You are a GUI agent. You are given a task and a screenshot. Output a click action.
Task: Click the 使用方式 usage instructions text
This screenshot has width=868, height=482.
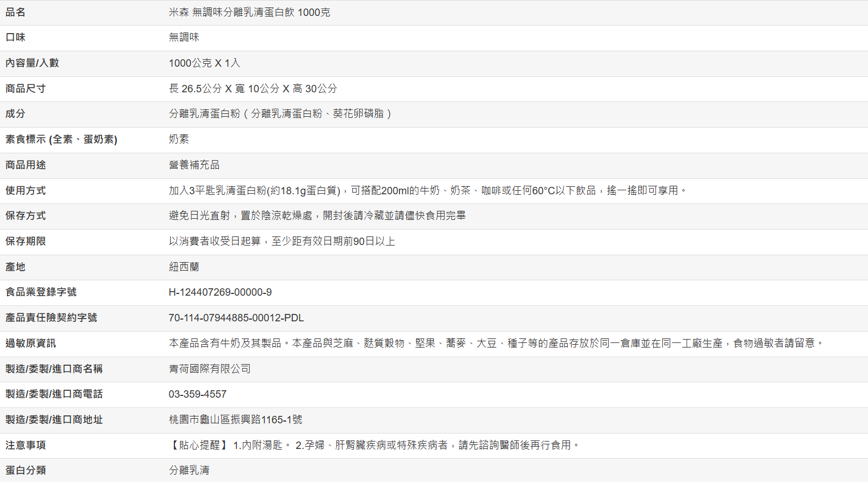427,191
